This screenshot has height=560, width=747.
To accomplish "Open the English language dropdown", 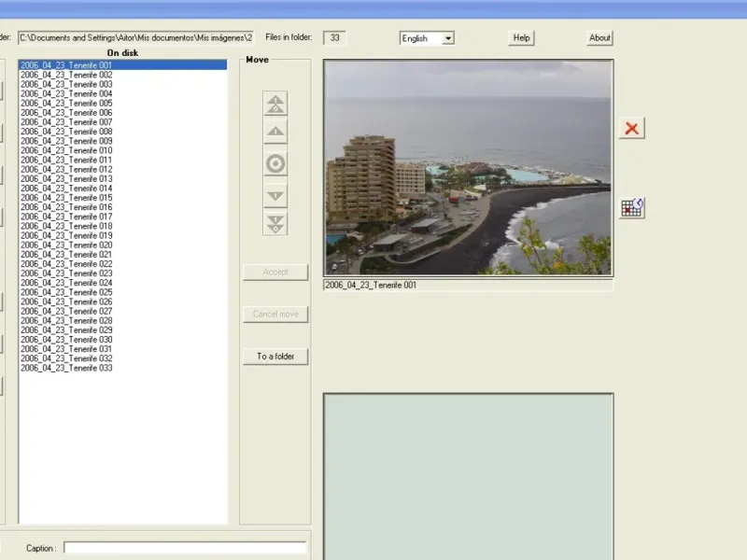I will (427, 38).
